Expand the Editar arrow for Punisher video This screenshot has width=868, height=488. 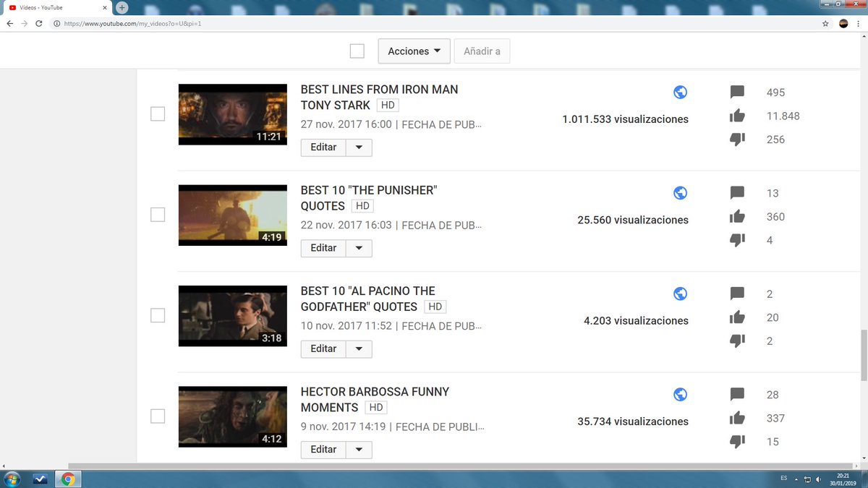(x=359, y=248)
